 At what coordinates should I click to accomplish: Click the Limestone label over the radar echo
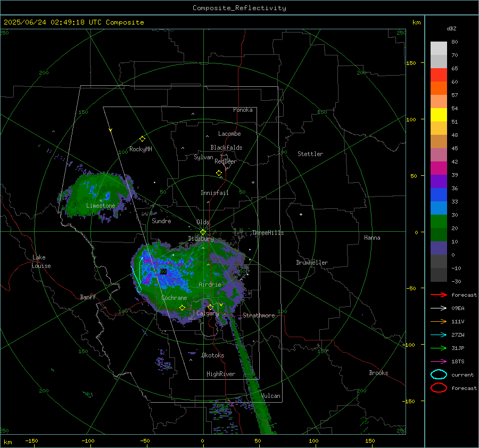[x=101, y=206]
